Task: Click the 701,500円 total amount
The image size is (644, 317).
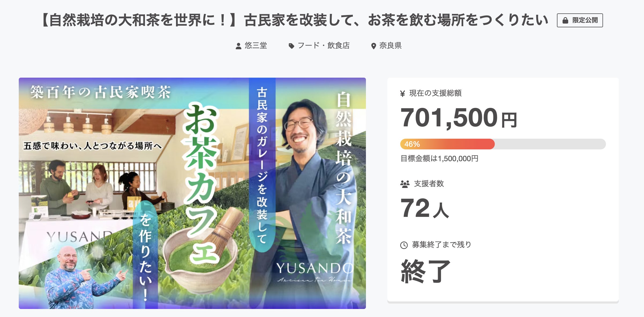Action: coord(458,118)
